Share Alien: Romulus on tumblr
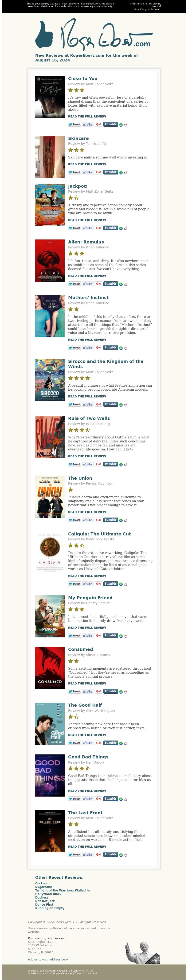Screen dimensions: 188x980 coord(110,283)
